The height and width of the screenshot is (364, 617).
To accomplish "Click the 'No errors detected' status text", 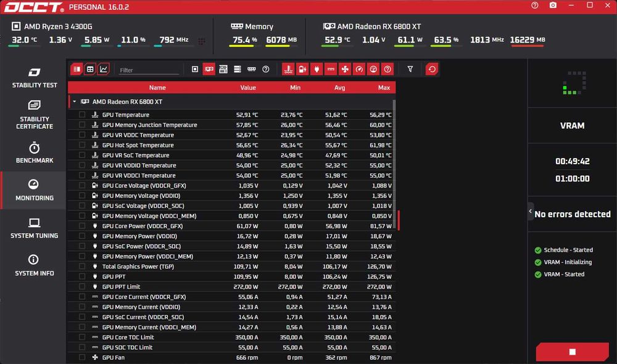I will pyautogui.click(x=573, y=214).
